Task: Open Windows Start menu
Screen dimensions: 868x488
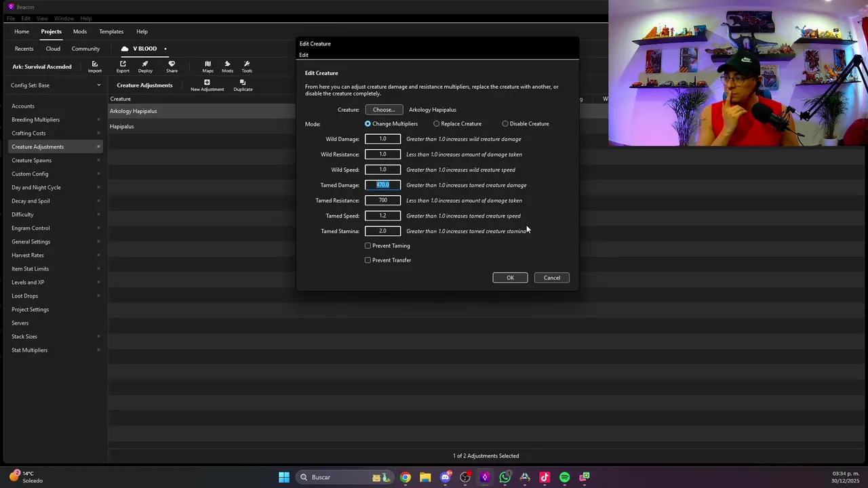Action: tap(284, 477)
